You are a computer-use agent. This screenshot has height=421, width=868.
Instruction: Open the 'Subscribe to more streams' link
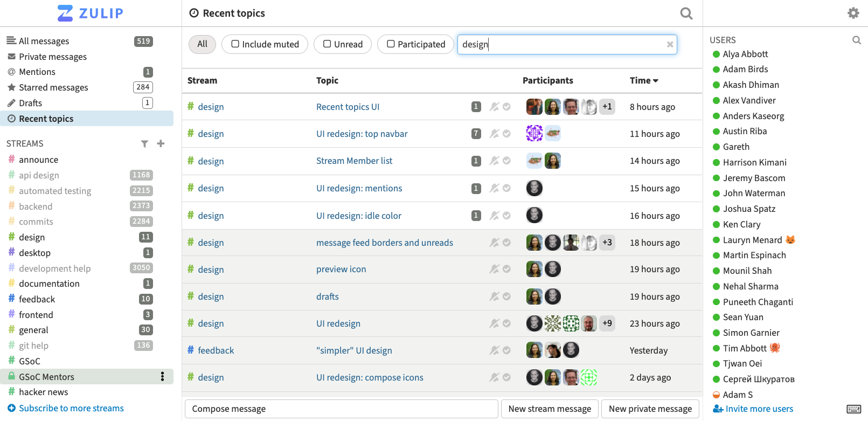tap(71, 408)
